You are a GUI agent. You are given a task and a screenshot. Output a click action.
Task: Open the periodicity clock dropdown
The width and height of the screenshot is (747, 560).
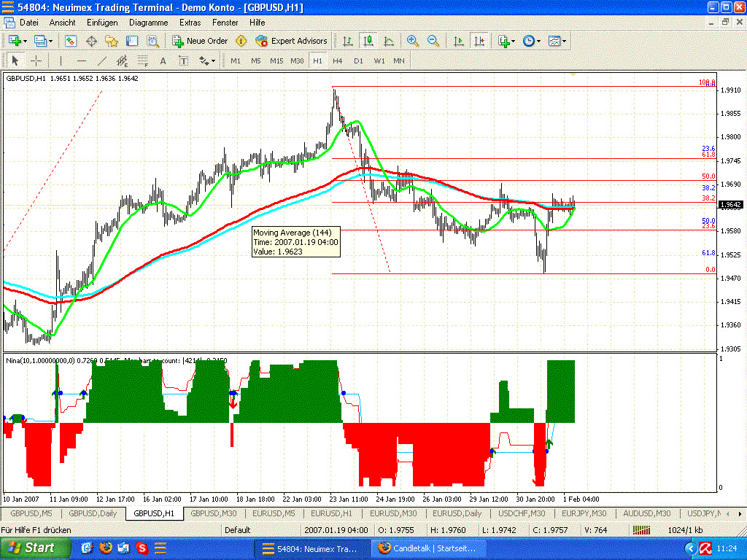(x=538, y=41)
